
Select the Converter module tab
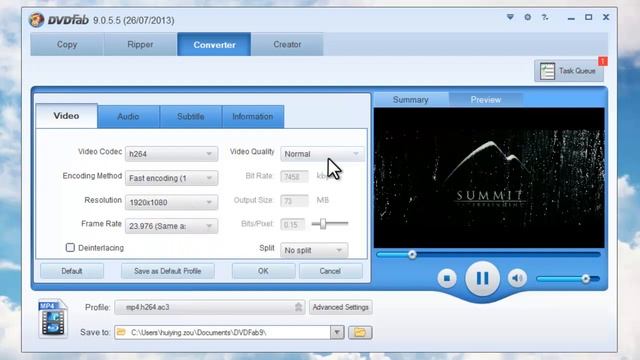(214, 44)
